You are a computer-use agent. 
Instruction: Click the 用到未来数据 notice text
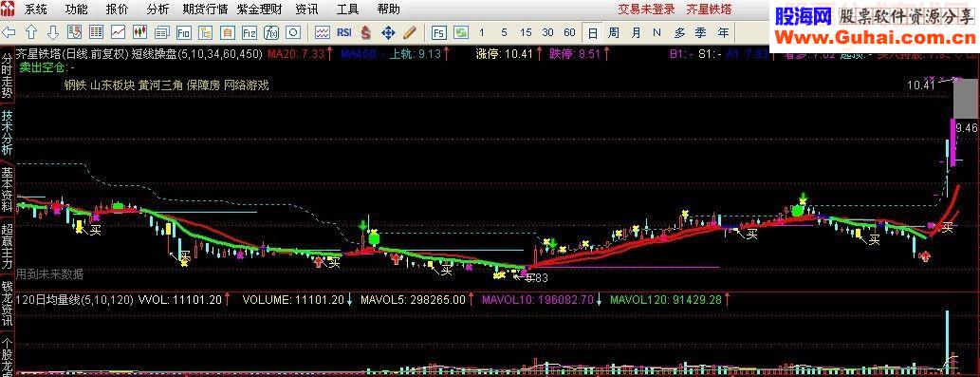[49, 273]
